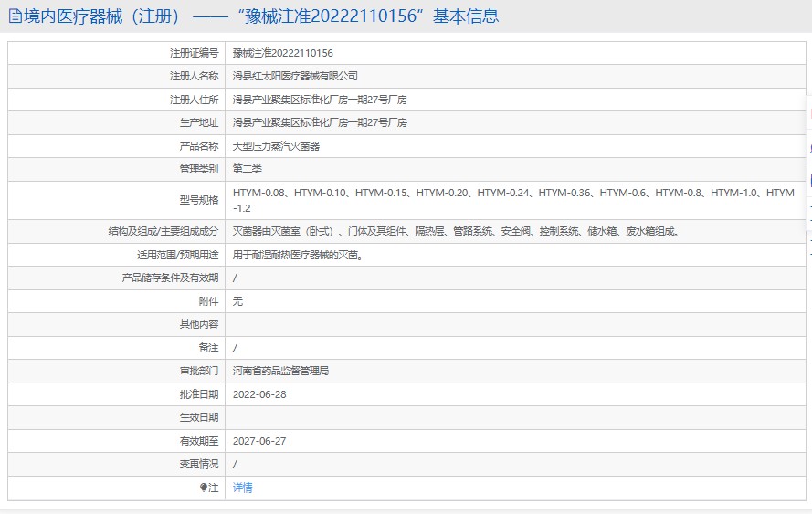Image resolution: width=812 pixels, height=514 pixels.
Task: Click the 注册人住所 label cell
Action: coord(117,100)
